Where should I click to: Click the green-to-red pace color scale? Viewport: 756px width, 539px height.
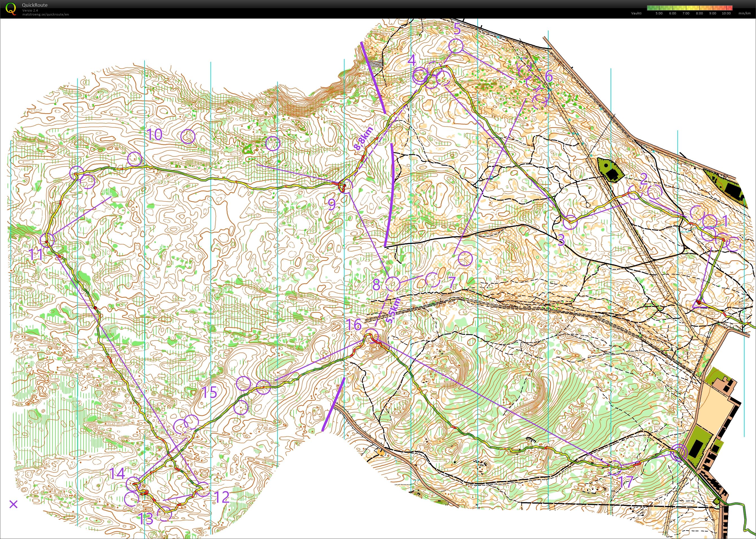689,8
